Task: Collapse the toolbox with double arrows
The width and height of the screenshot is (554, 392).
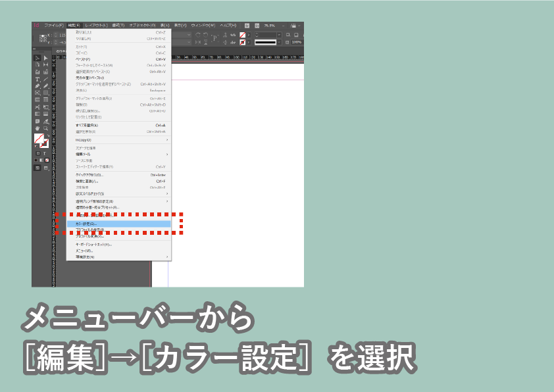Action: (x=35, y=49)
